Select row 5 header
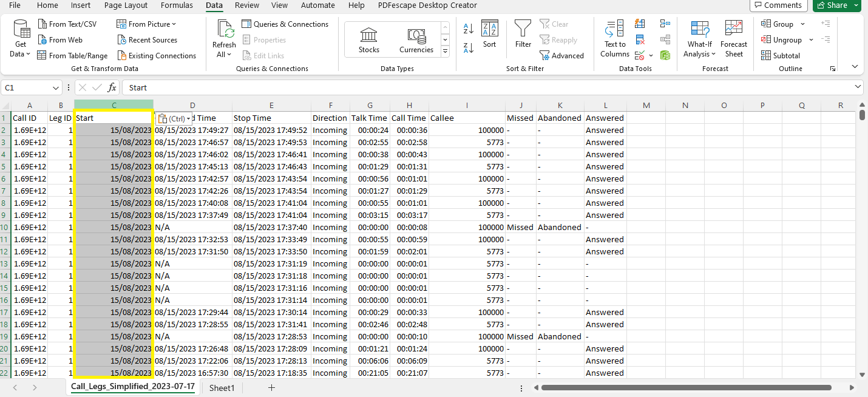 5,166
